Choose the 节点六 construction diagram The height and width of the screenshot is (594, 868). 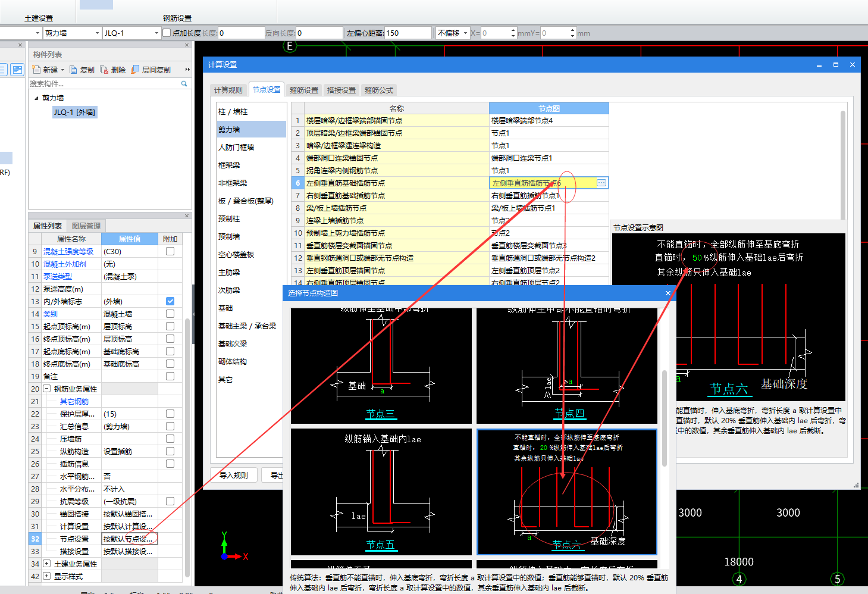[x=567, y=492]
